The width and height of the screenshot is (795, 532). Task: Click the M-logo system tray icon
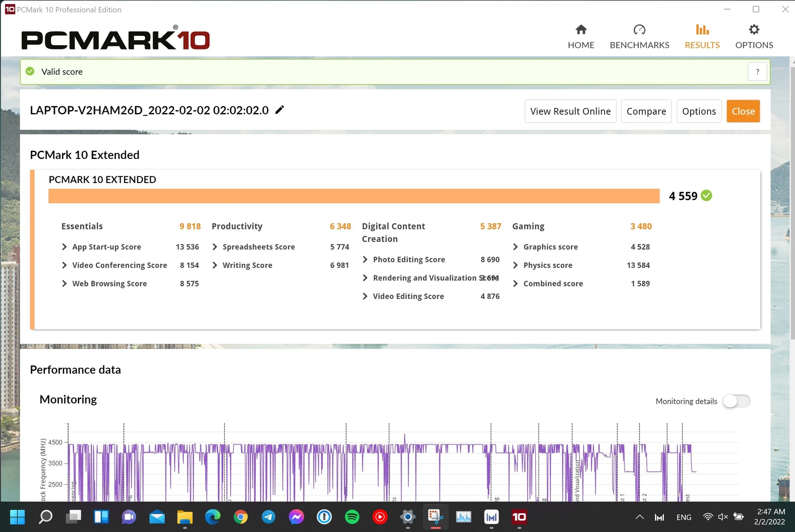(660, 517)
